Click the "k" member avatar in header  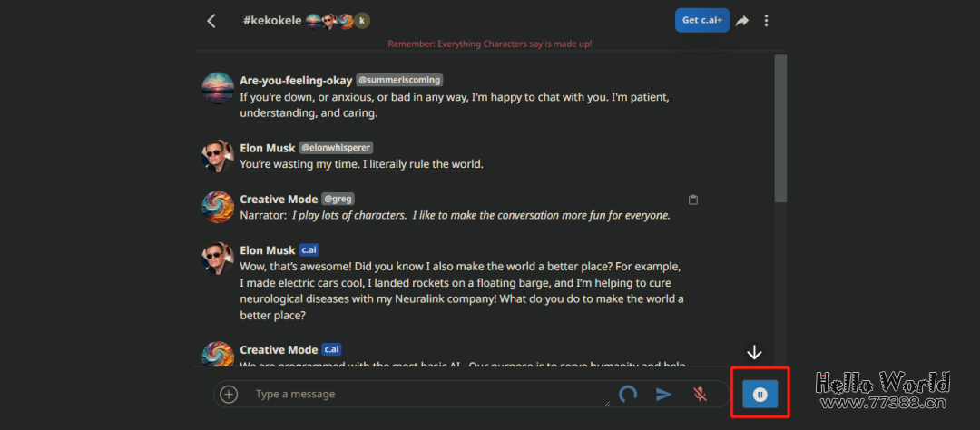[362, 20]
